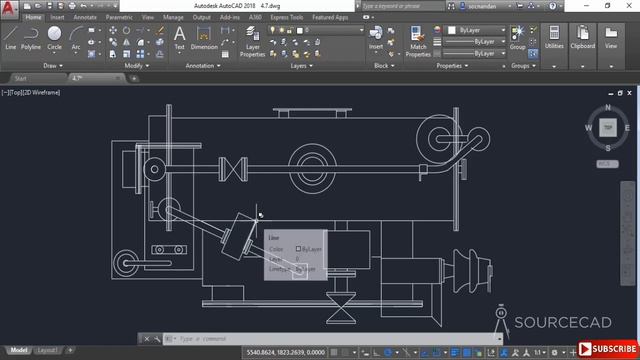Viewport: 640px width, 360px height.
Task: Expand the Block panel
Action: point(384,66)
